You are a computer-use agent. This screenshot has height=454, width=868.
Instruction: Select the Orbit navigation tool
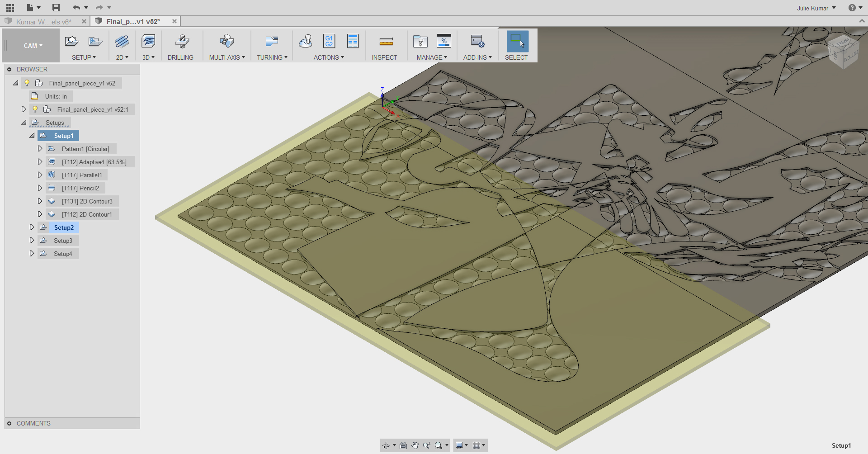tap(386, 445)
